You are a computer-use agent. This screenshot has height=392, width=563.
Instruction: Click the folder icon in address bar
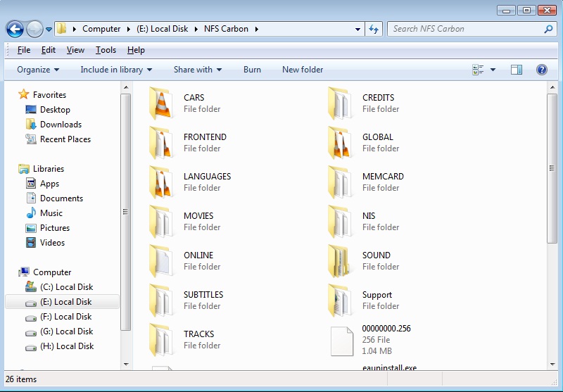click(62, 29)
